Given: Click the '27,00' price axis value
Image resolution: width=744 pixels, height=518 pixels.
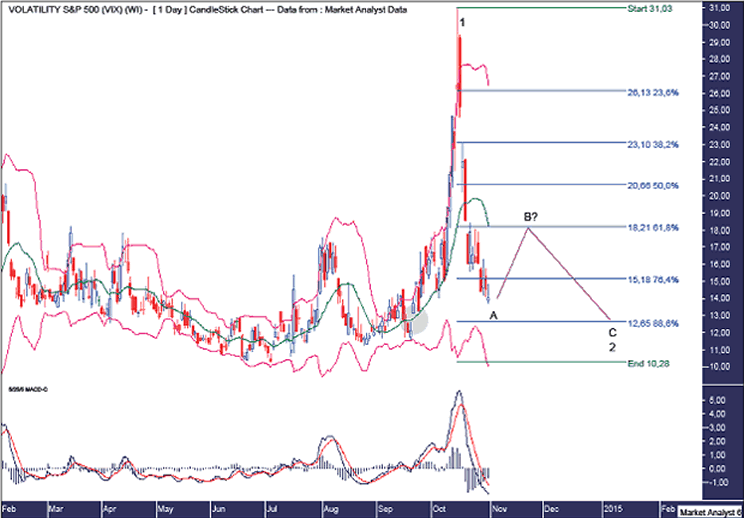Looking at the screenshot, I should click(x=718, y=76).
